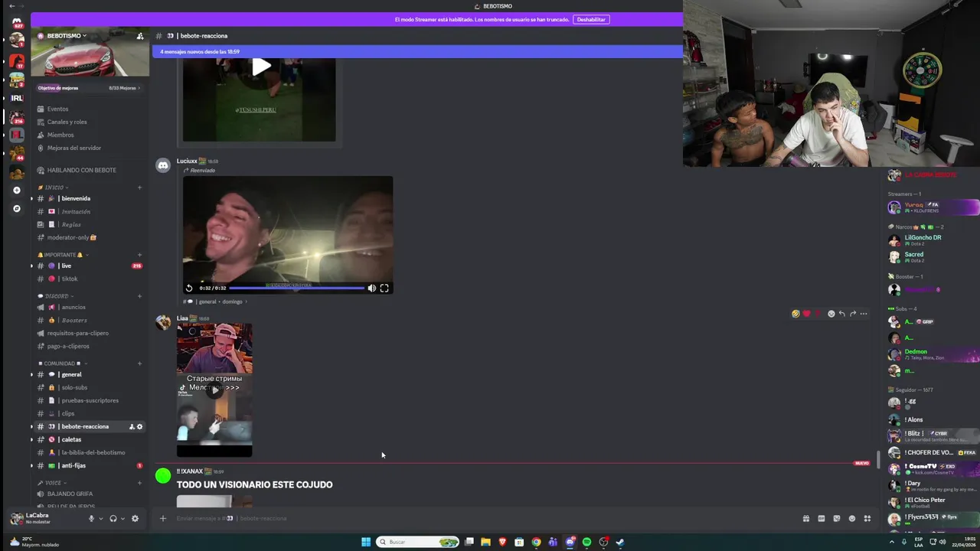The width and height of the screenshot is (980, 551).
Task: Open the live channel
Action: (90, 266)
